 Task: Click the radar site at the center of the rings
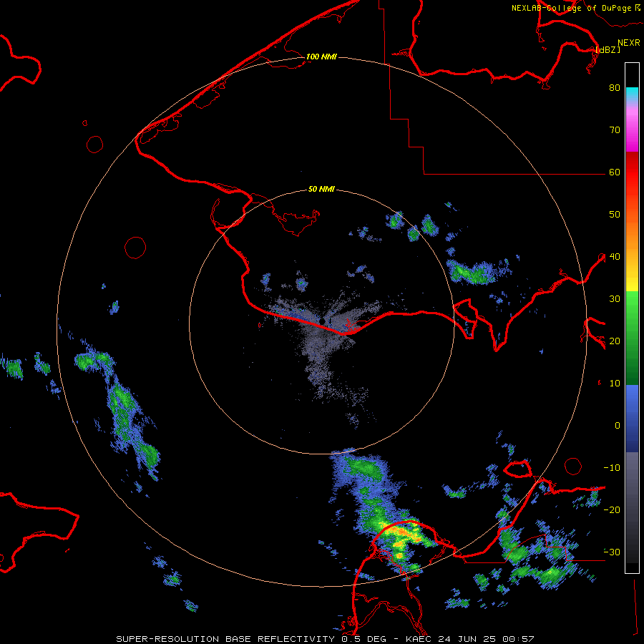322,321
